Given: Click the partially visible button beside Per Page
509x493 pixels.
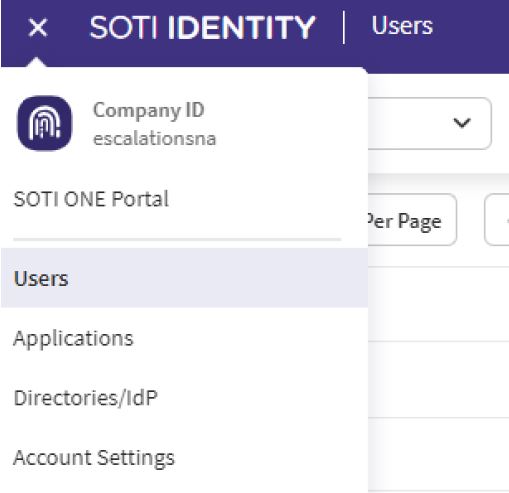Looking at the screenshot, I should 497,220.
